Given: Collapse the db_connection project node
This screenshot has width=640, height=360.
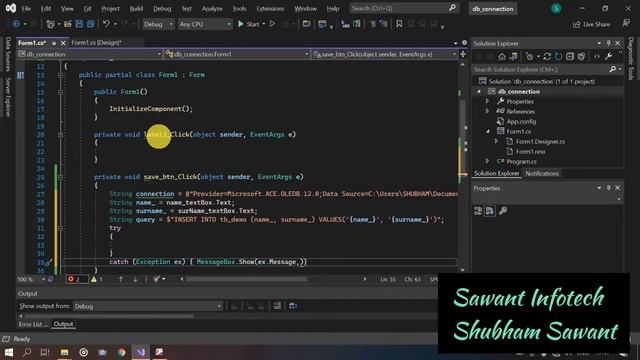Looking at the screenshot, I should click(x=479, y=92).
